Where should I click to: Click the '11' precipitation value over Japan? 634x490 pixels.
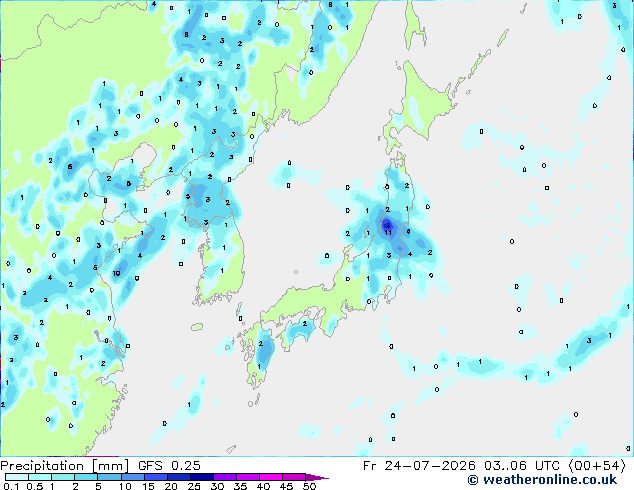point(388,232)
